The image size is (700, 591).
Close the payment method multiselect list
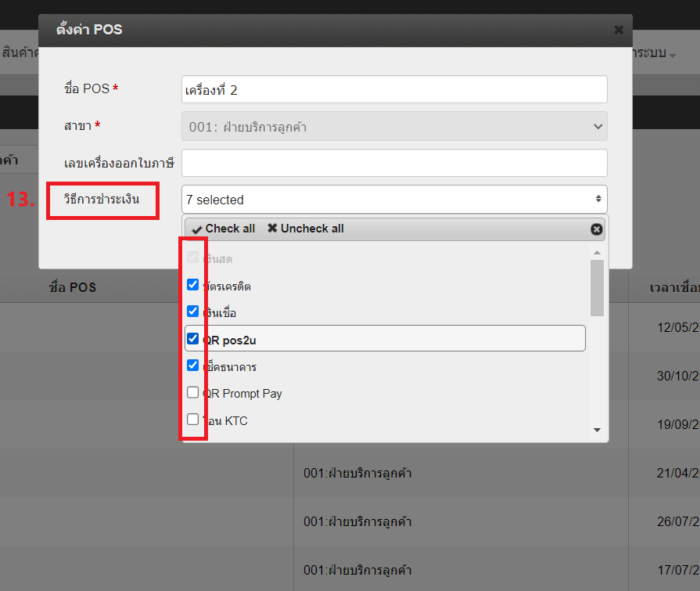[x=597, y=229]
